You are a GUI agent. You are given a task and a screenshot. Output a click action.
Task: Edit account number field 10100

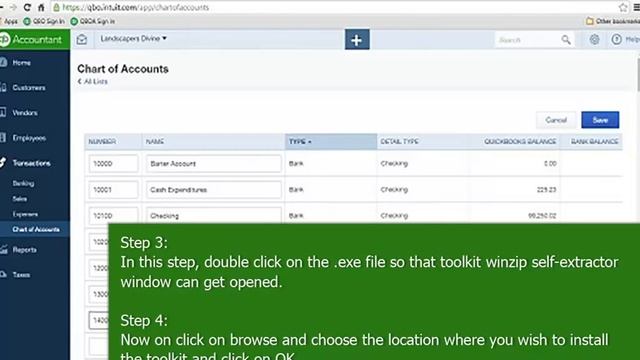pyautogui.click(x=113, y=215)
